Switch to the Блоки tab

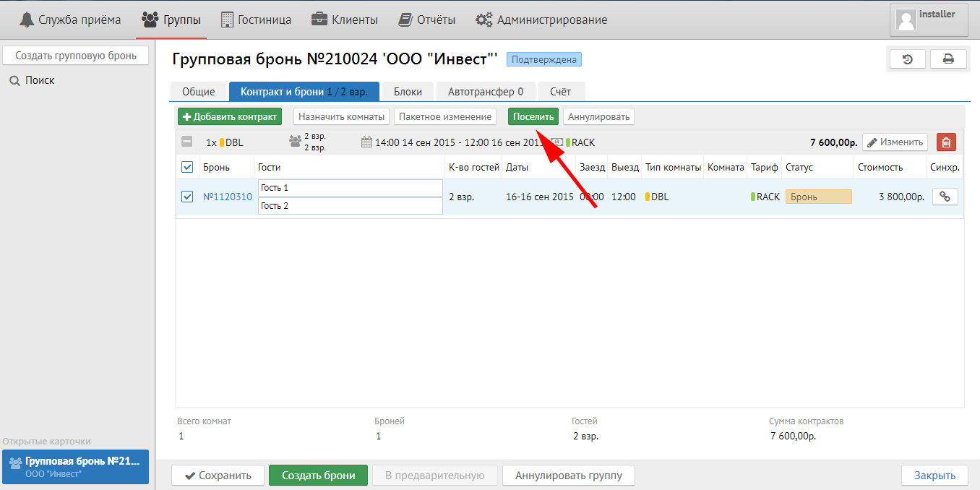click(x=408, y=92)
